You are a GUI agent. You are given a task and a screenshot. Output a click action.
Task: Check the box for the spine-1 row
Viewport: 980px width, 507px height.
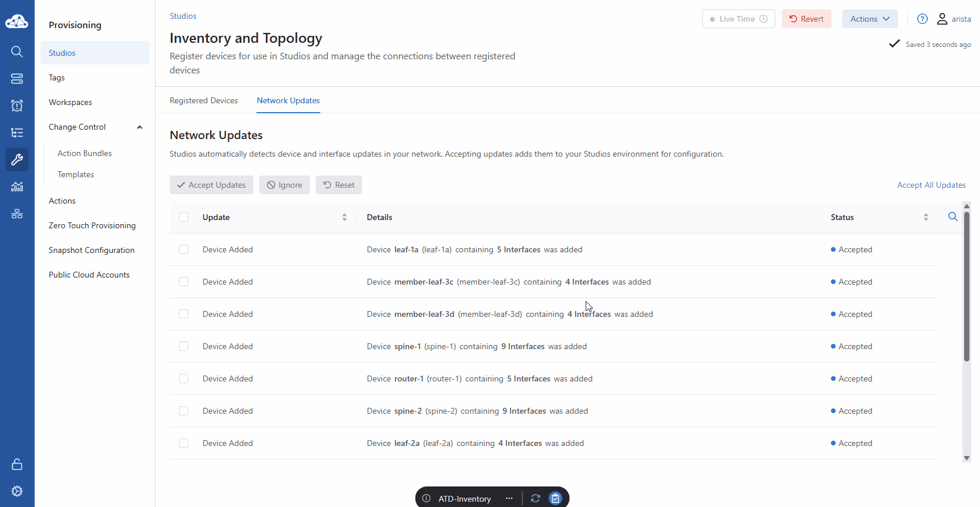tap(184, 346)
